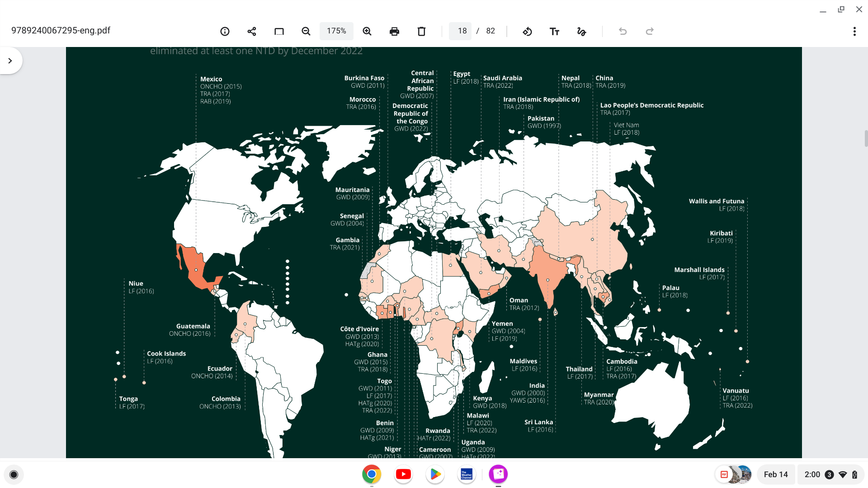Screen dimensions: 868x488
Task: Open the status tray showing 2:00
Action: coord(830,474)
